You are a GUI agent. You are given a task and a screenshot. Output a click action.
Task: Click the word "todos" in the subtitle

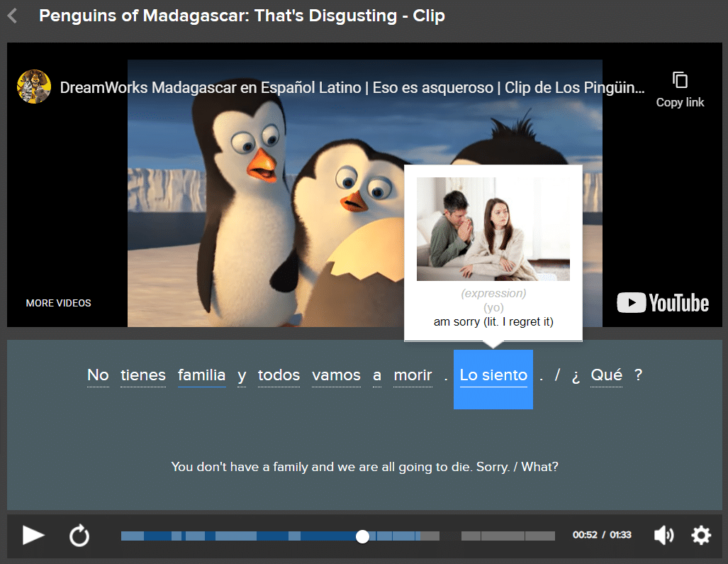279,375
